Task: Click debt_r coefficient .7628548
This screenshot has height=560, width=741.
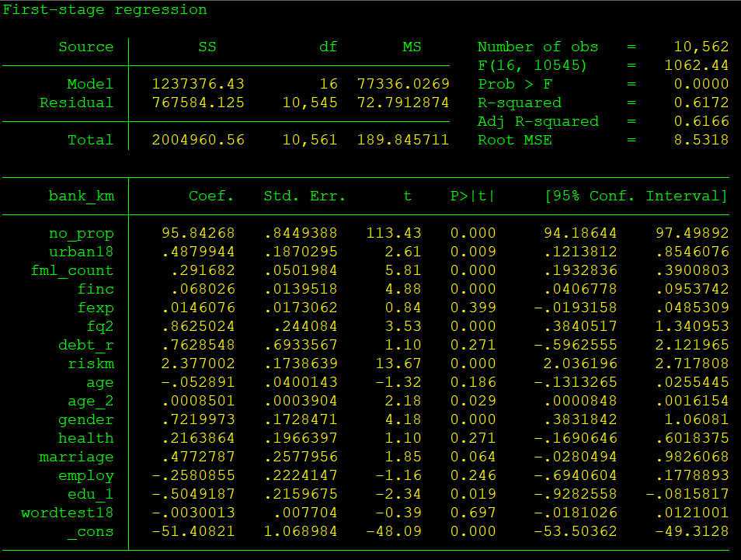Action: [198, 345]
